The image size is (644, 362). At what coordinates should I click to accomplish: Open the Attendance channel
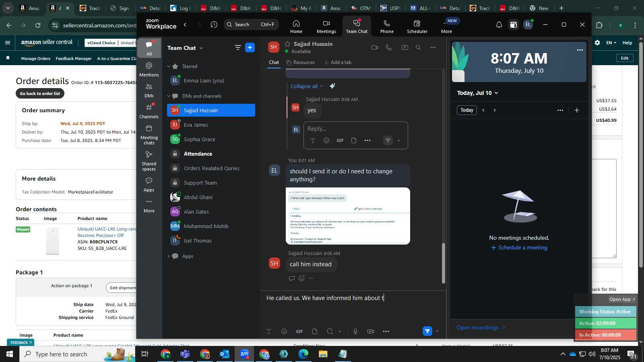click(x=211, y=154)
